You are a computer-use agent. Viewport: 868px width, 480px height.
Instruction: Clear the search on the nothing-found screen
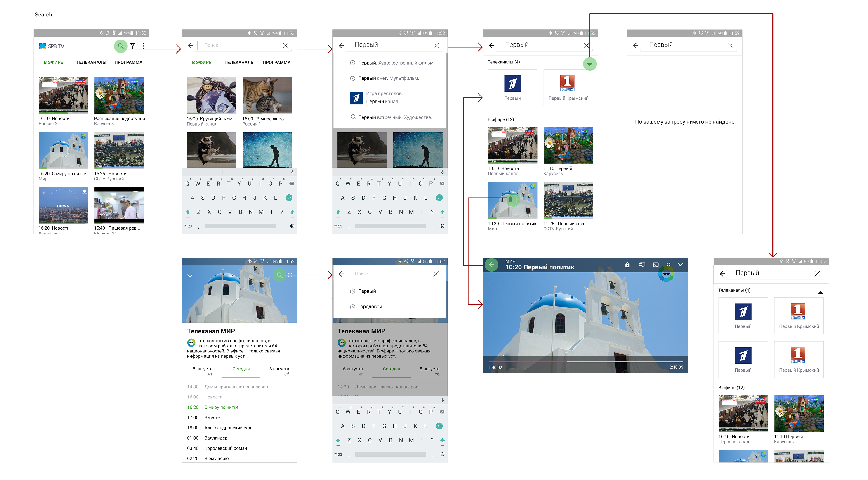[x=731, y=45]
